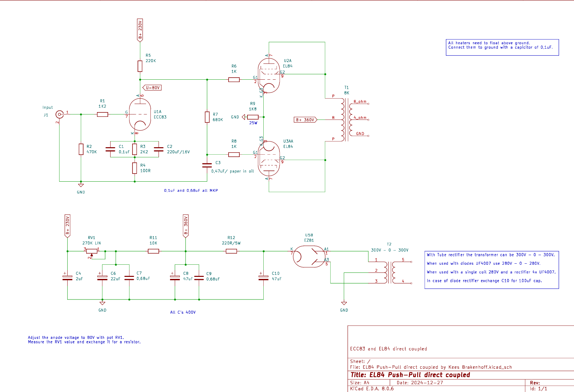This screenshot has height=392, width=574.
Task: Select the U3AA EL84 pentode tube symbol
Action: click(269, 159)
